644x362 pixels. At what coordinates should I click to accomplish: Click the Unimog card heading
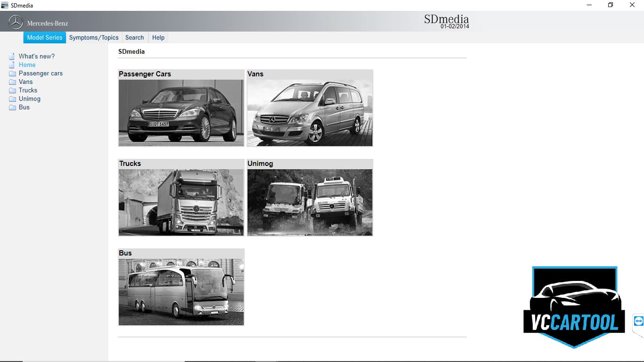coord(260,164)
